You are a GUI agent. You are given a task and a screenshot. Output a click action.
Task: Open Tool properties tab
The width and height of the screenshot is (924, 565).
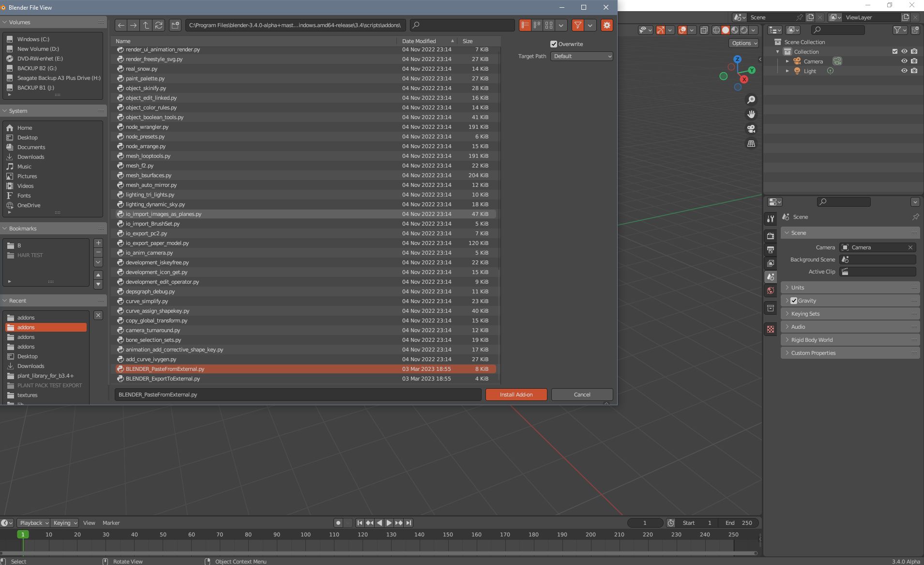771,219
